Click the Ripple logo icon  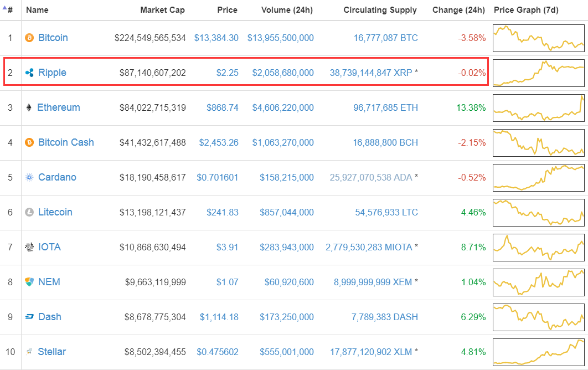pos(29,73)
